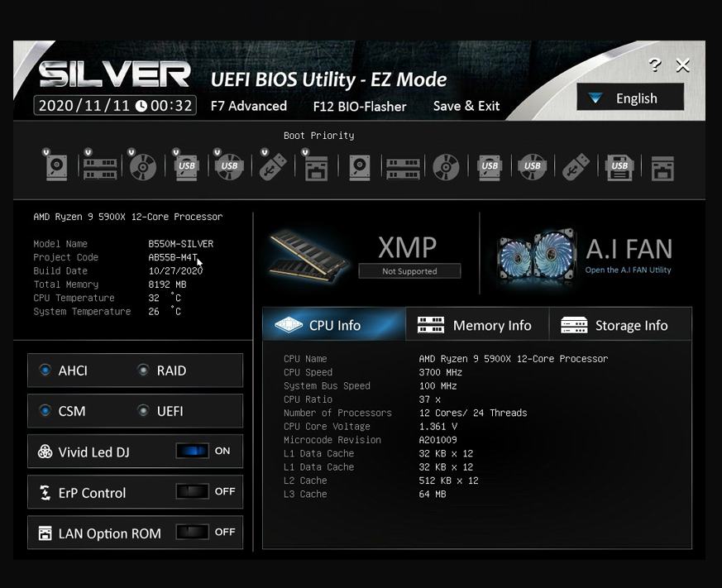The height and width of the screenshot is (588, 722).
Task: Click the Microcode Revision value A201009
Action: click(438, 440)
